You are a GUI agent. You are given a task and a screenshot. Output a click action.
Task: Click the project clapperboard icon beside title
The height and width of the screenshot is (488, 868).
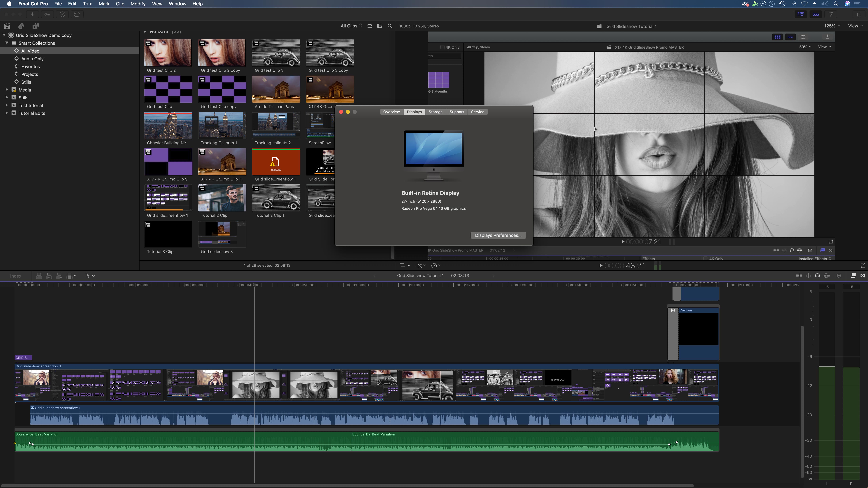599,26
